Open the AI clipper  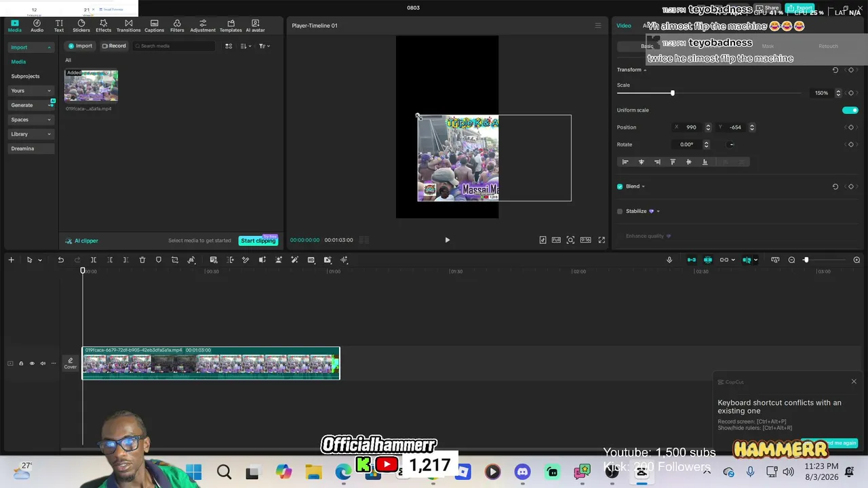tap(82, 241)
